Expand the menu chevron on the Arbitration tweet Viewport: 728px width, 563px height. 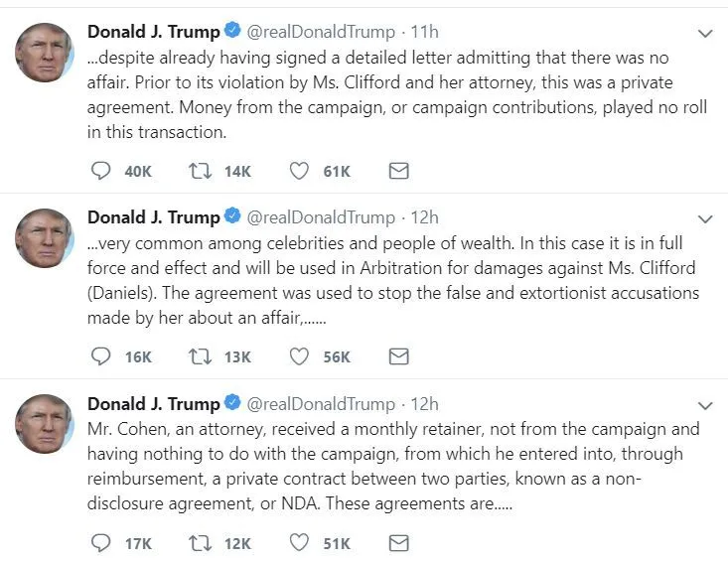(705, 218)
